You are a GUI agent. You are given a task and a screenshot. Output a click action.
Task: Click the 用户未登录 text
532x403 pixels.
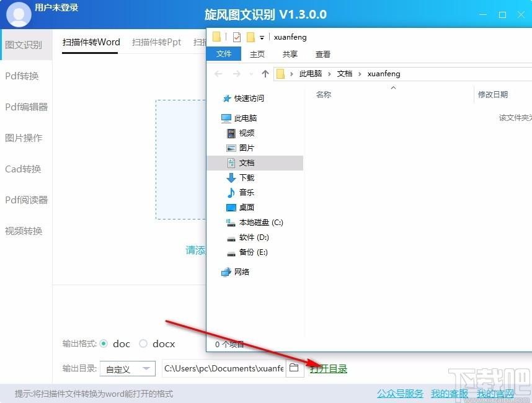point(56,8)
